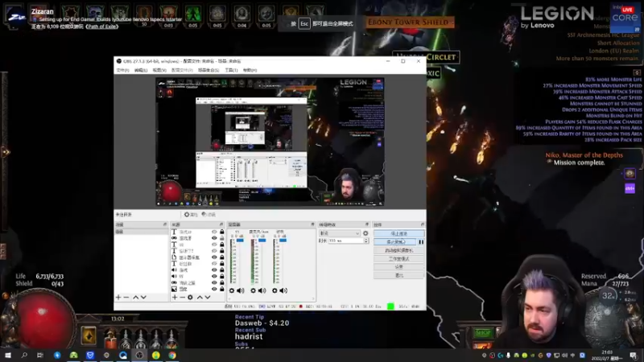Toggle eye of upper gamepad-icon source
This screenshot has width=644, height=362.
(x=214, y=238)
